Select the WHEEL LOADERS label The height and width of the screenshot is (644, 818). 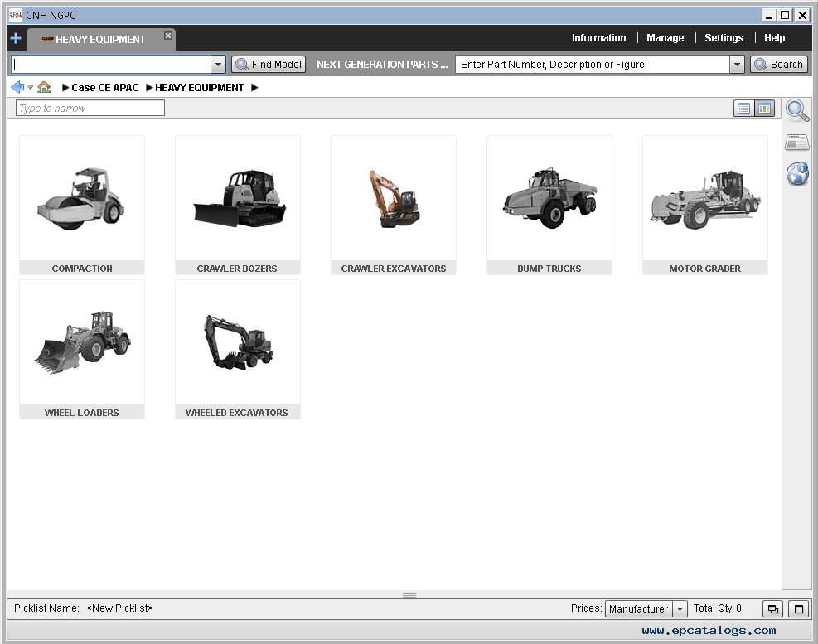click(x=82, y=412)
